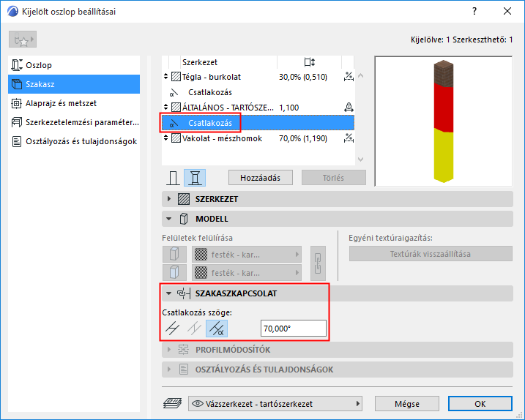This screenshot has width=525, height=420.
Task: Open the Vázszerkezet - tartószerkezet layer dropdown
Action: [275, 404]
